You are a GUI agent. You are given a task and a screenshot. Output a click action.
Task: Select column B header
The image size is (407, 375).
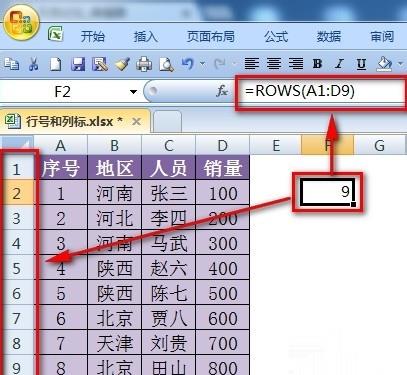pos(114,145)
